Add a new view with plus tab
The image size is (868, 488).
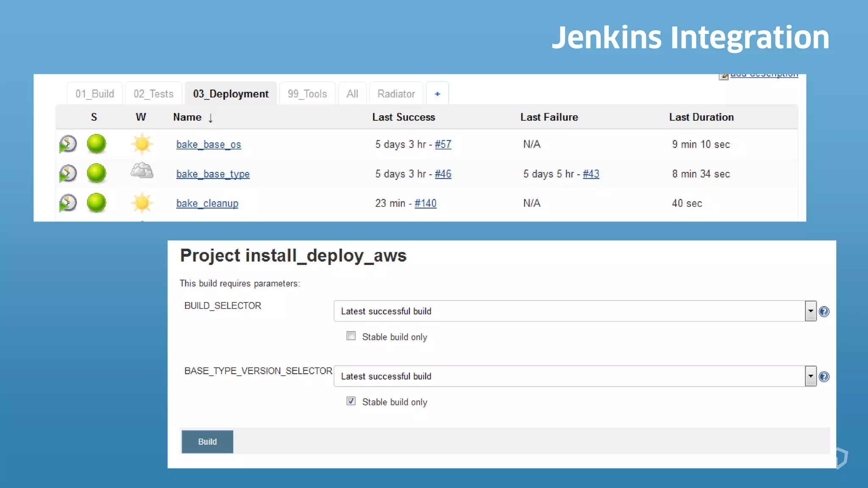[x=437, y=94]
